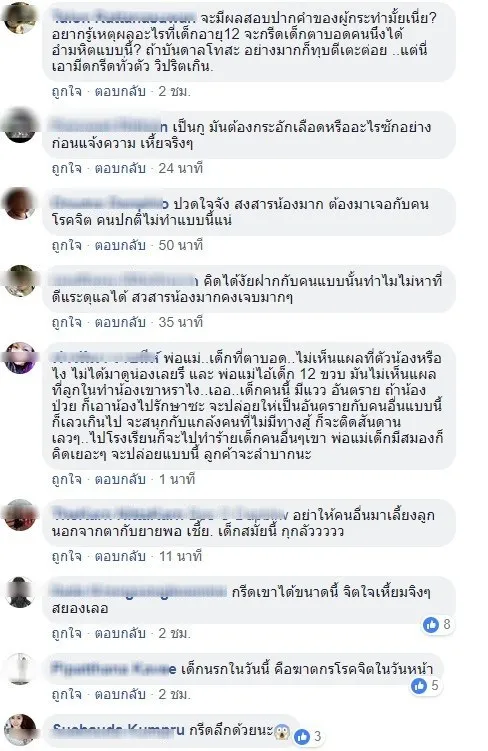This screenshot has width=488, height=751.
Task: Open the bottom commenter's profile picture
Action: click(20, 729)
